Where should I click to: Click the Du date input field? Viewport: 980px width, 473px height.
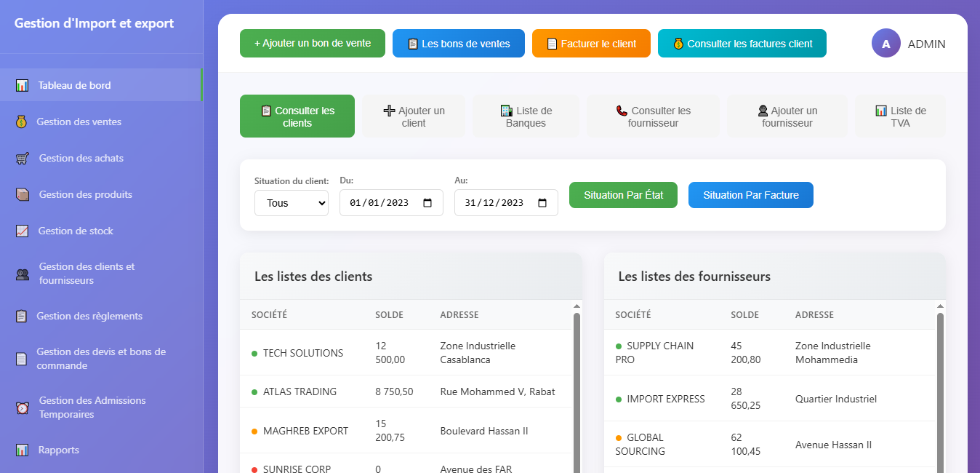[x=391, y=203]
